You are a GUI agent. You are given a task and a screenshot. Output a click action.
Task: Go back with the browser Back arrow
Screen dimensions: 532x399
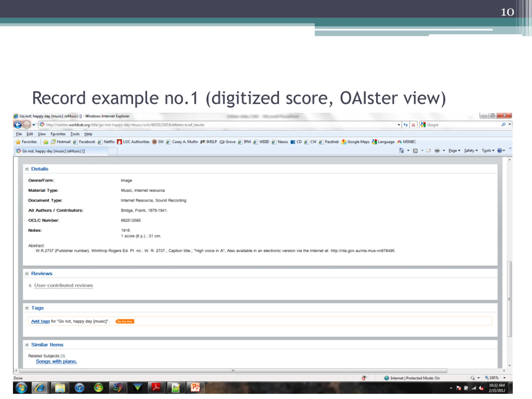pyautogui.click(x=18, y=124)
